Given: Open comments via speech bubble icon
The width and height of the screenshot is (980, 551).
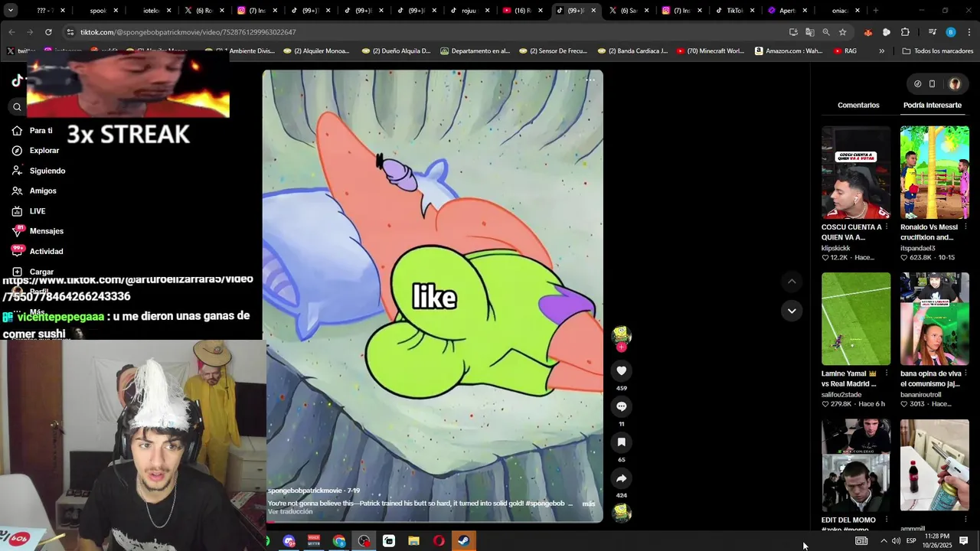Looking at the screenshot, I should 621,406.
